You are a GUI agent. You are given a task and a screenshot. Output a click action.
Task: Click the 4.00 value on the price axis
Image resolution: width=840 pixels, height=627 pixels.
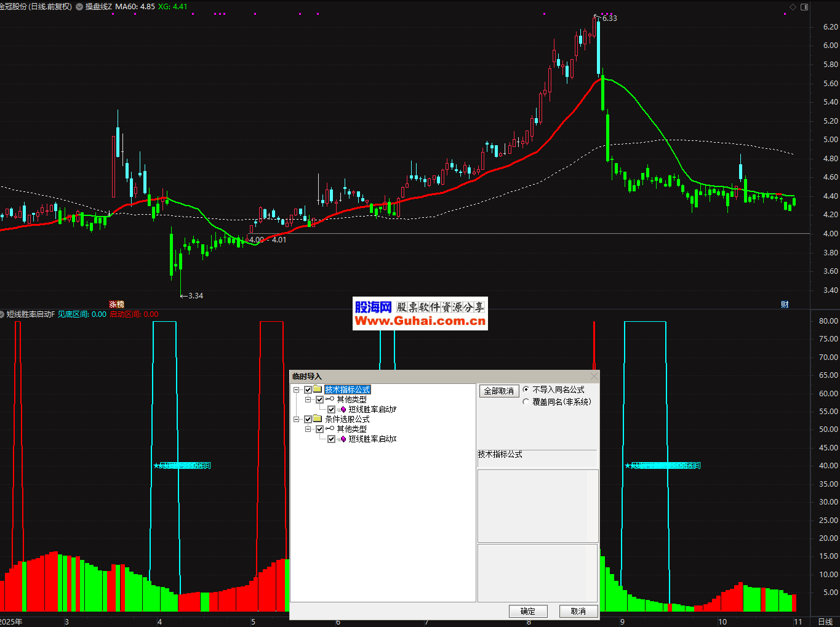click(831, 234)
